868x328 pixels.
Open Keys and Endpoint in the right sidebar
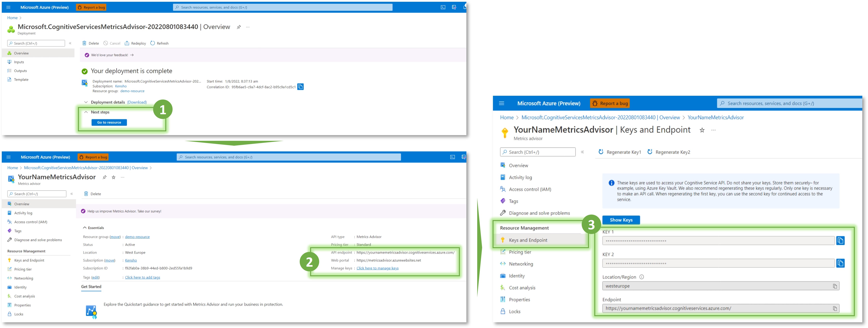tap(528, 240)
